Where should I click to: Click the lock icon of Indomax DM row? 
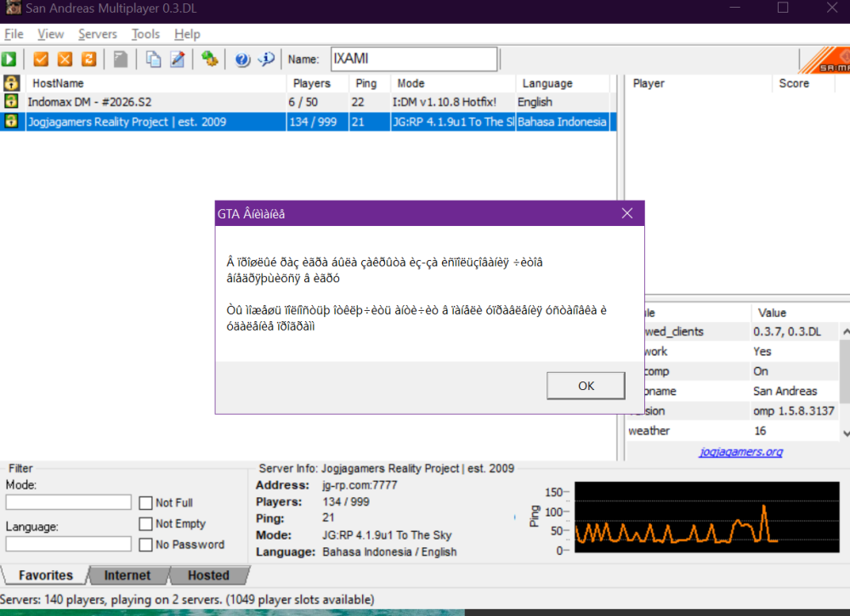(11, 101)
